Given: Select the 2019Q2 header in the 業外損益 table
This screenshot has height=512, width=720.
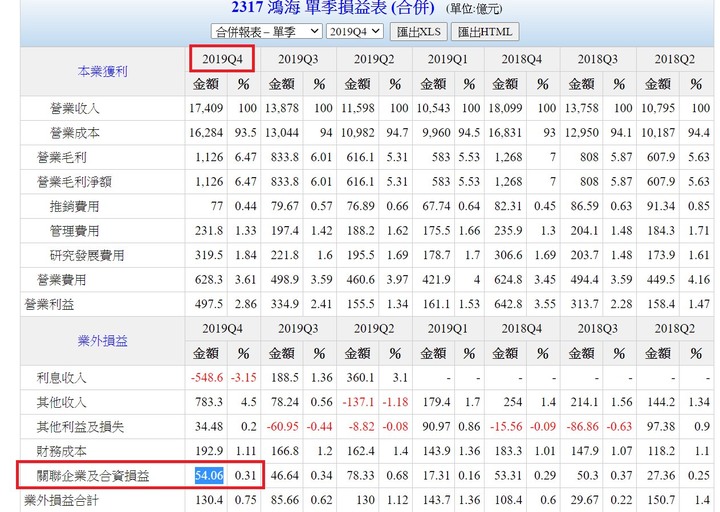Looking at the screenshot, I should (x=374, y=329).
